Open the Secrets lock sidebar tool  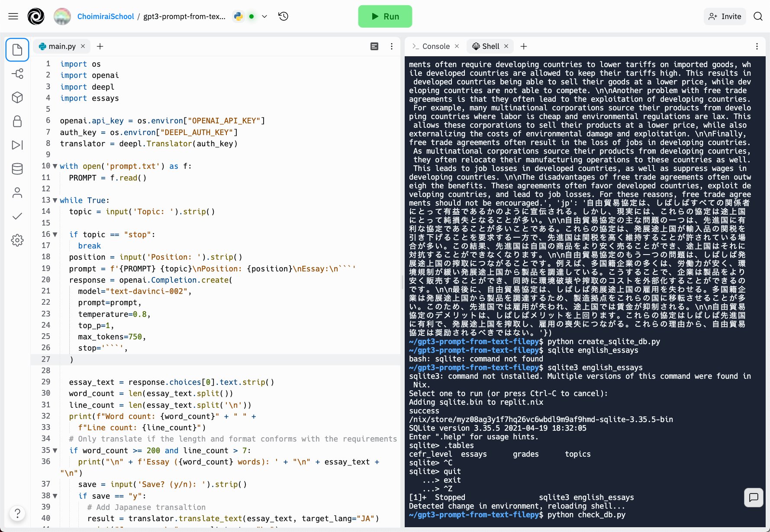click(17, 121)
